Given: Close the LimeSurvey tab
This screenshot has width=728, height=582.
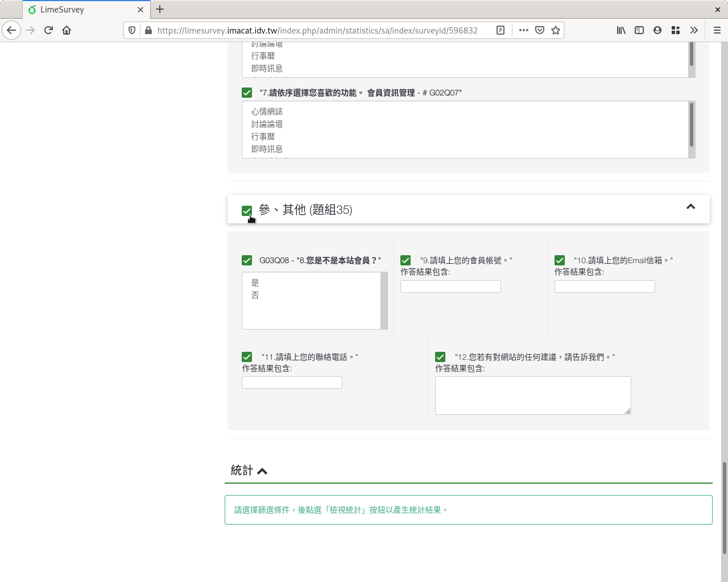Looking at the screenshot, I should pyautogui.click(x=140, y=10).
